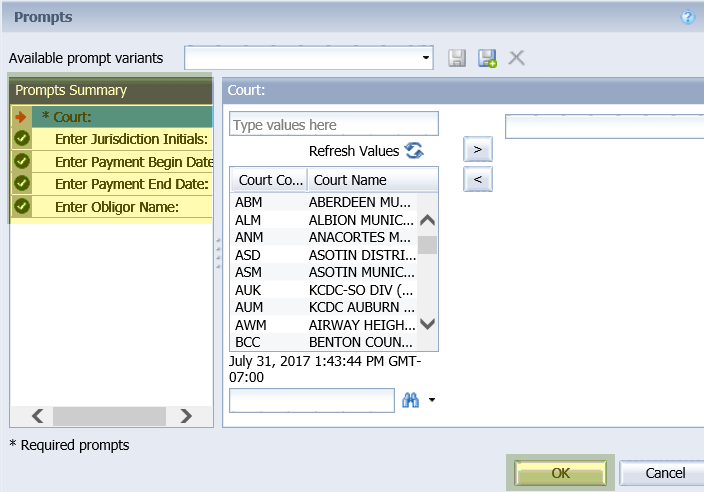704x492 pixels.
Task: Click the Type values here field
Action: pyautogui.click(x=334, y=124)
